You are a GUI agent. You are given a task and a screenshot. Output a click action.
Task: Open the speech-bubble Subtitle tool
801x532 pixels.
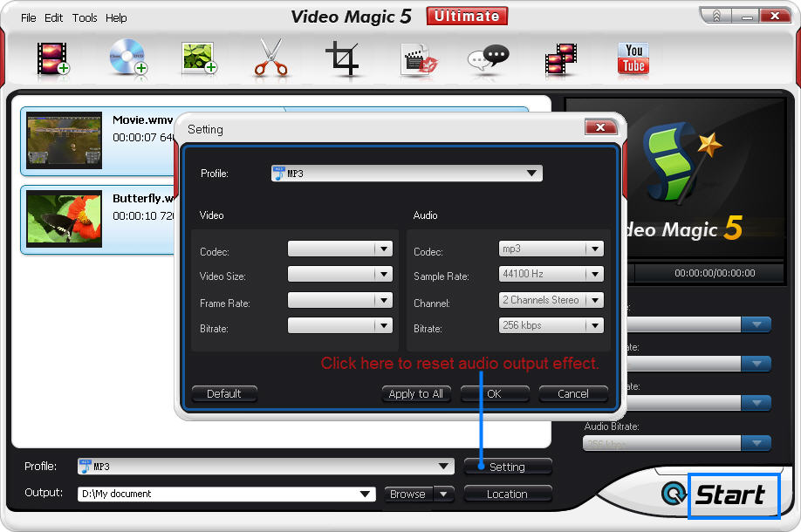489,59
